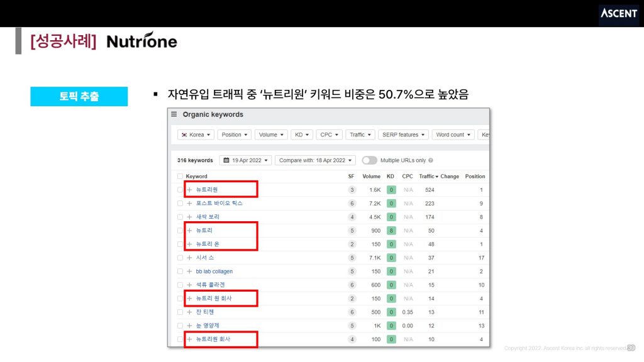Open the Organic keywords hamburger menu
The height and width of the screenshot is (362, 644).
click(174, 114)
